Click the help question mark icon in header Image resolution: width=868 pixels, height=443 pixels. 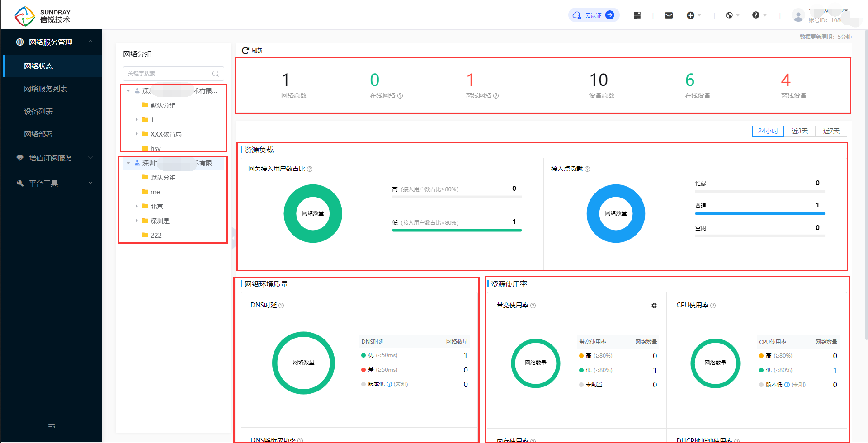pos(755,15)
